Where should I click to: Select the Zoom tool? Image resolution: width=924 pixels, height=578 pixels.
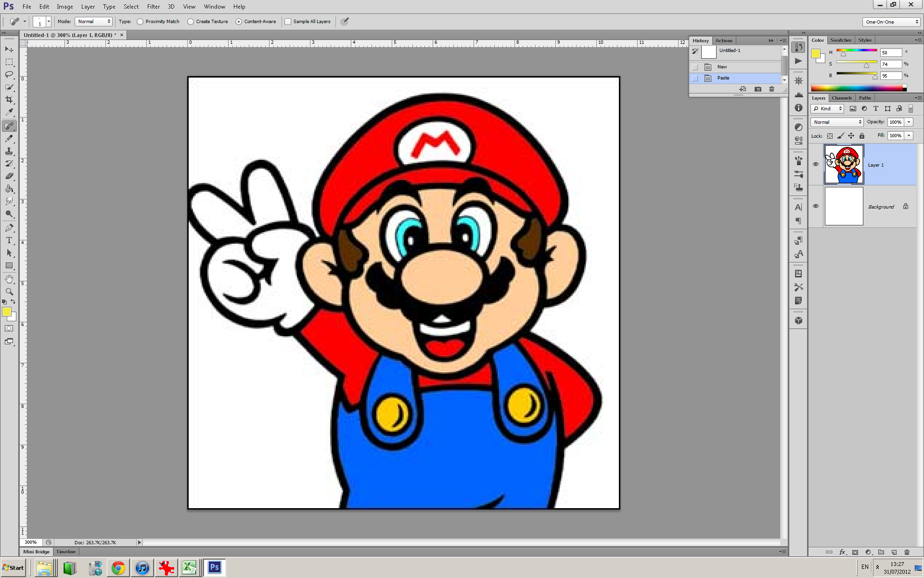[9, 292]
